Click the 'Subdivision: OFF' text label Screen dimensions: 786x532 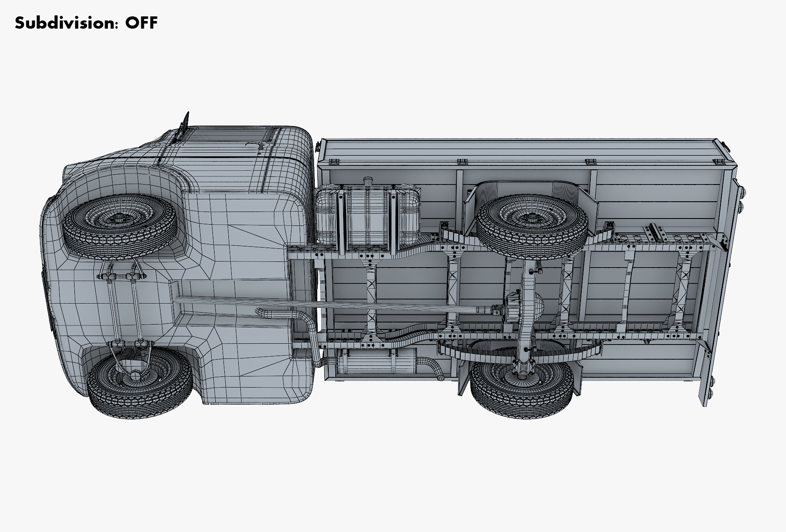(x=86, y=23)
